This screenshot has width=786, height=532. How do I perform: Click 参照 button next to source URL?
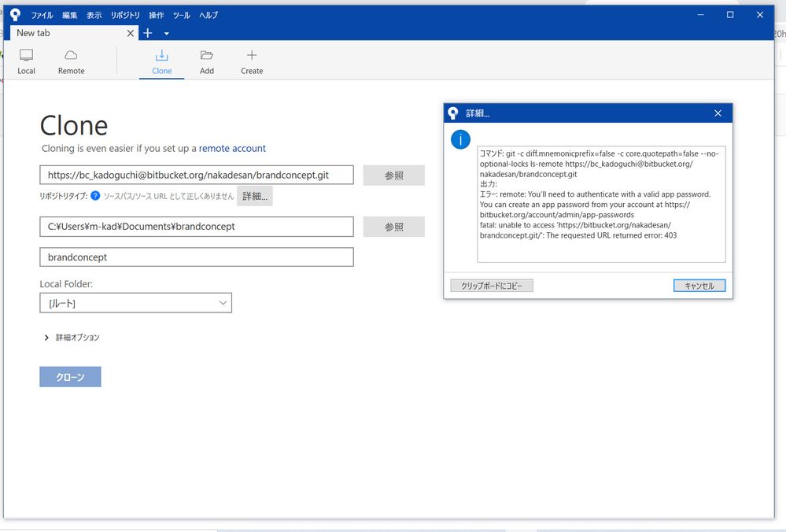394,175
